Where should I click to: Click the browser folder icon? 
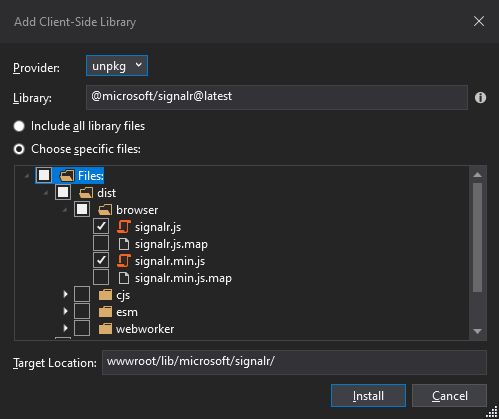point(105,210)
